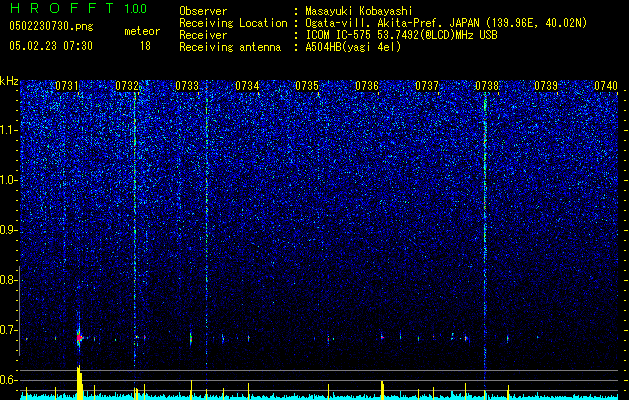629x400 pixels.
Task: Click the Receiver field label
Action: click(203, 35)
